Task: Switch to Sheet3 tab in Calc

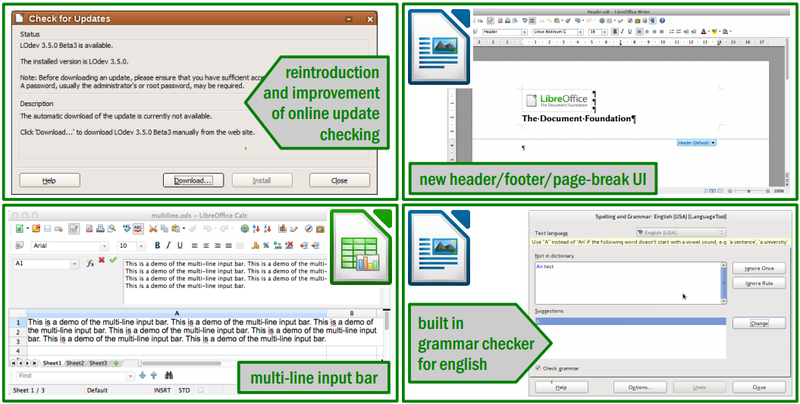Action: [98, 363]
